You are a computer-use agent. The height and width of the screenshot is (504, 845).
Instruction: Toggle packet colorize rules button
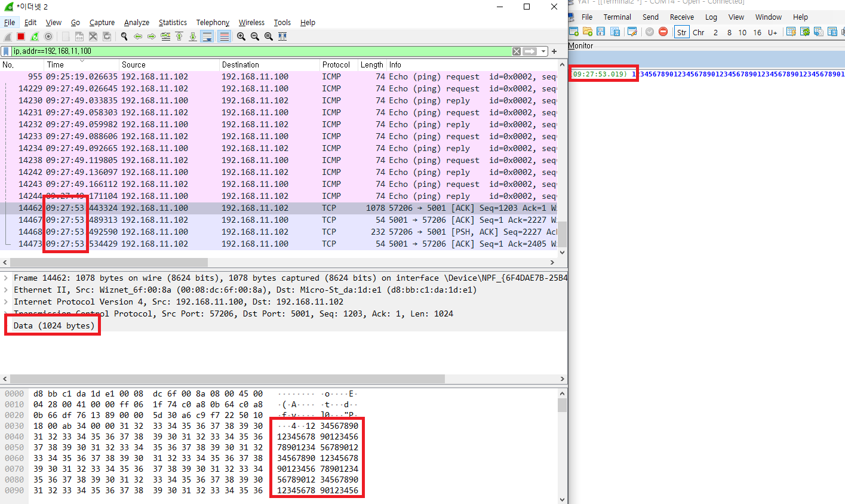click(225, 36)
